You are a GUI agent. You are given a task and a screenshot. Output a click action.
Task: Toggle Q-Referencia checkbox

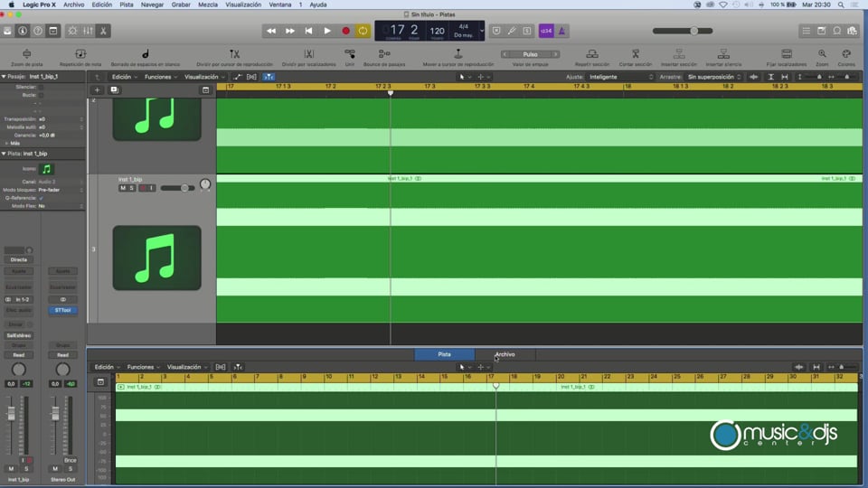pyautogui.click(x=41, y=198)
